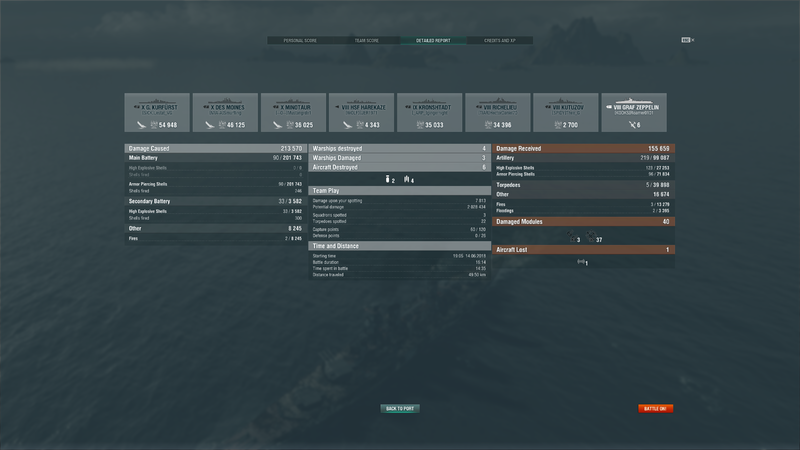Click the Warships Damaged row
The width and height of the screenshot is (800, 450).
[x=399, y=158]
